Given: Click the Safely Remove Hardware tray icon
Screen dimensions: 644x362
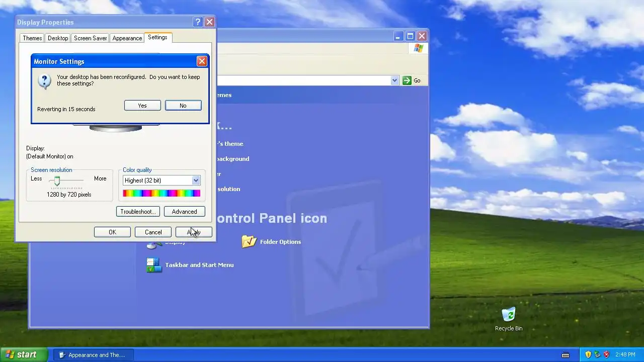Looking at the screenshot, I should 597,354.
